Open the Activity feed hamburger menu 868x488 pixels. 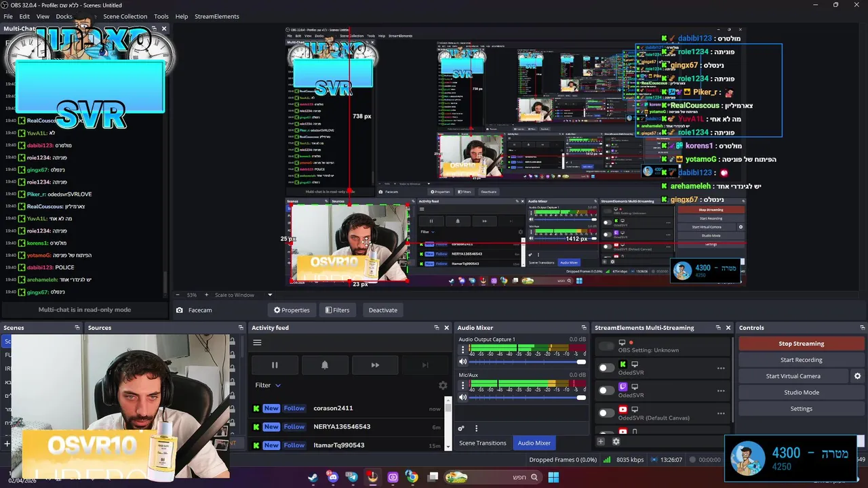(257, 342)
